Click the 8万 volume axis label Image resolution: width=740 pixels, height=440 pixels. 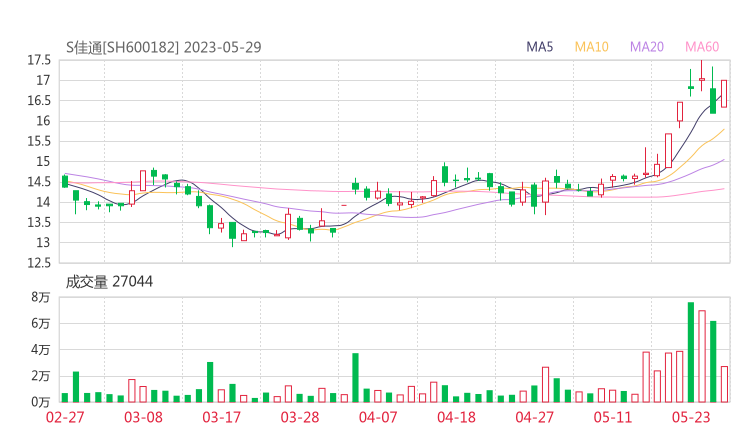click(x=41, y=297)
